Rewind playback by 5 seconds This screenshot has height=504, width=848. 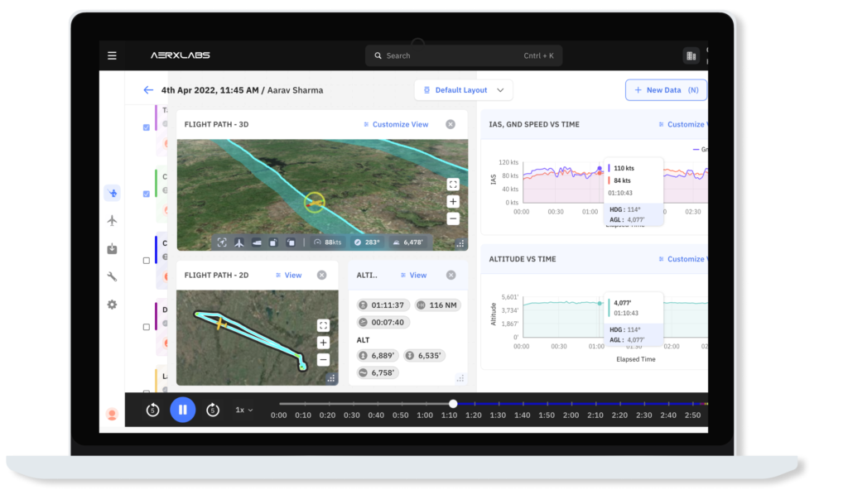pos(152,410)
